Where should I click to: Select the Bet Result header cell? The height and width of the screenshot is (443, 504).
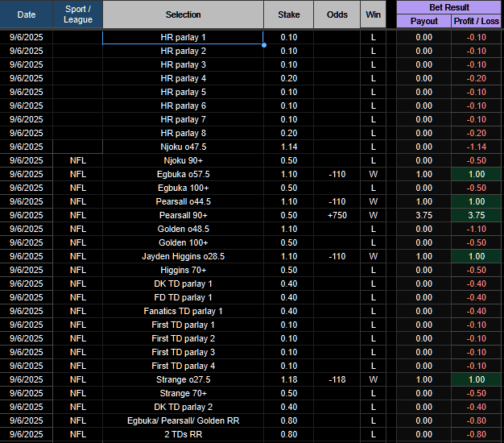tap(449, 7)
